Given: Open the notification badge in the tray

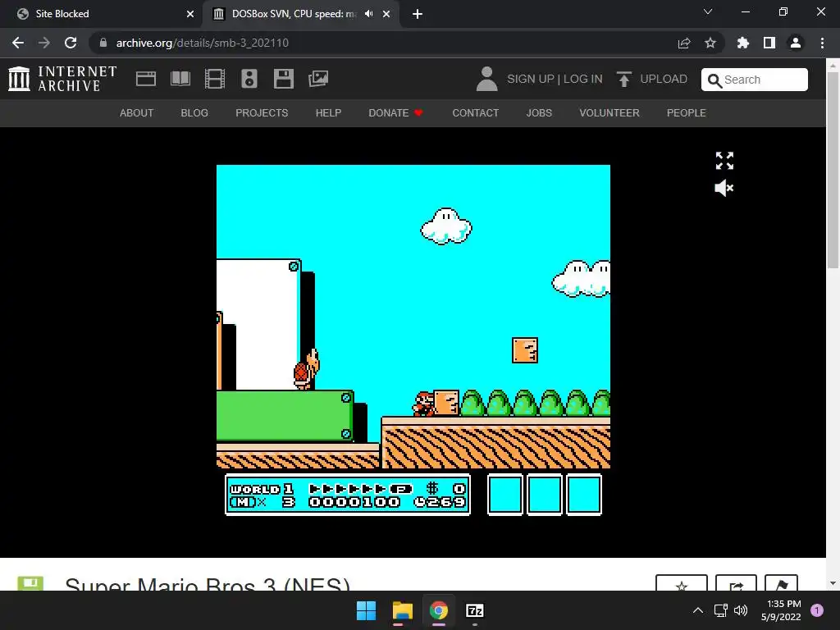Looking at the screenshot, I should 817,610.
